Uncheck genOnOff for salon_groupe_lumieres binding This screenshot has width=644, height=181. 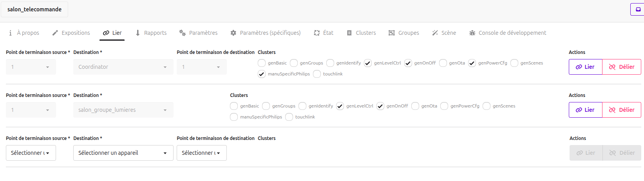[x=380, y=106]
